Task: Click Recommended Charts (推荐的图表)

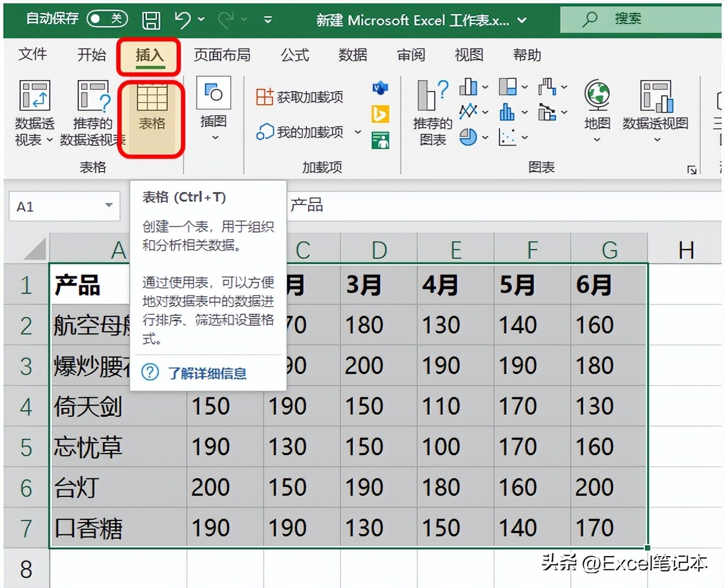Action: (433, 114)
